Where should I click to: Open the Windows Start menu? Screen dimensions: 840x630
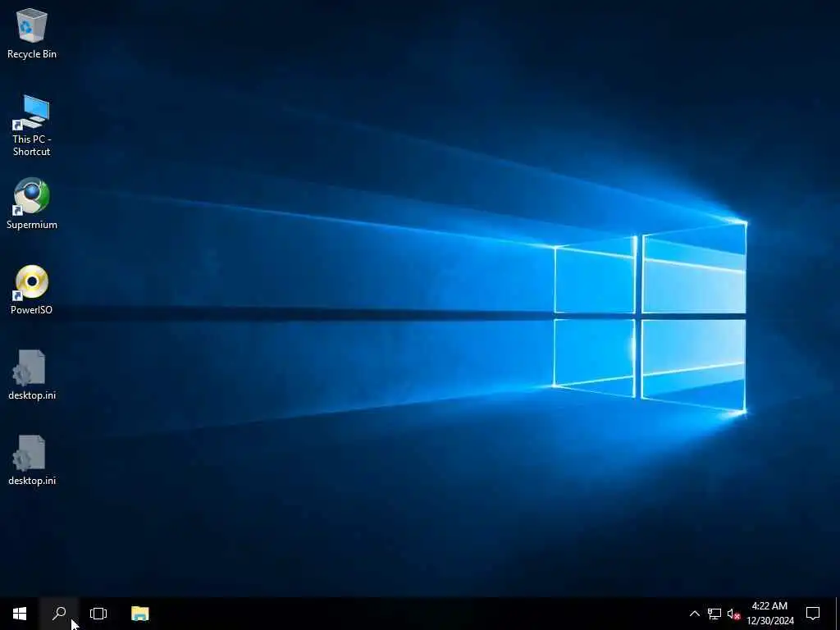pyautogui.click(x=20, y=614)
